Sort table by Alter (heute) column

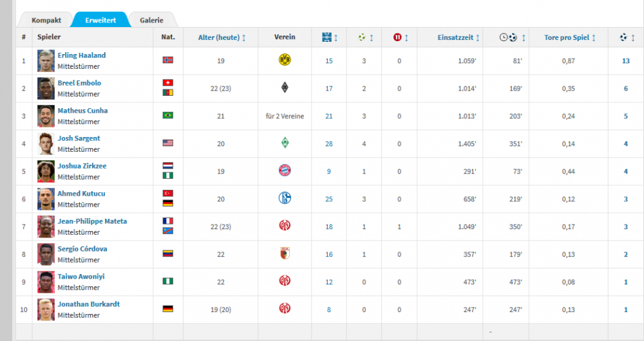pyautogui.click(x=222, y=38)
